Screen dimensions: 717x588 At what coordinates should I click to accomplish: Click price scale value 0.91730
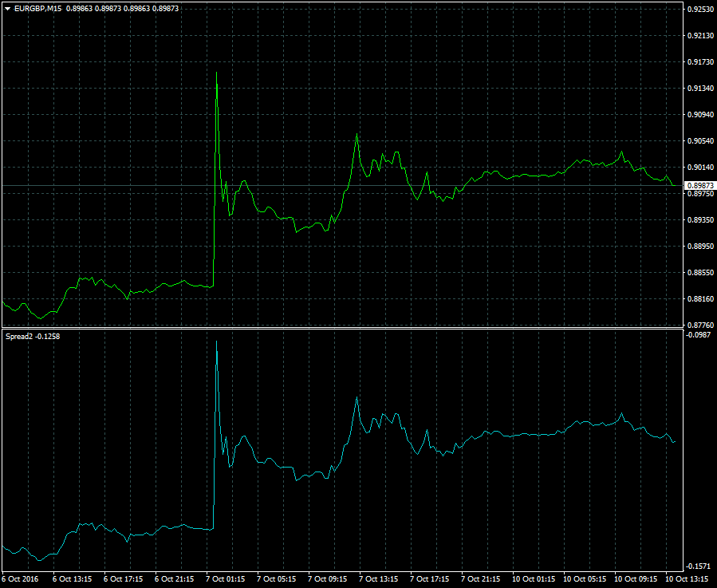(700, 62)
